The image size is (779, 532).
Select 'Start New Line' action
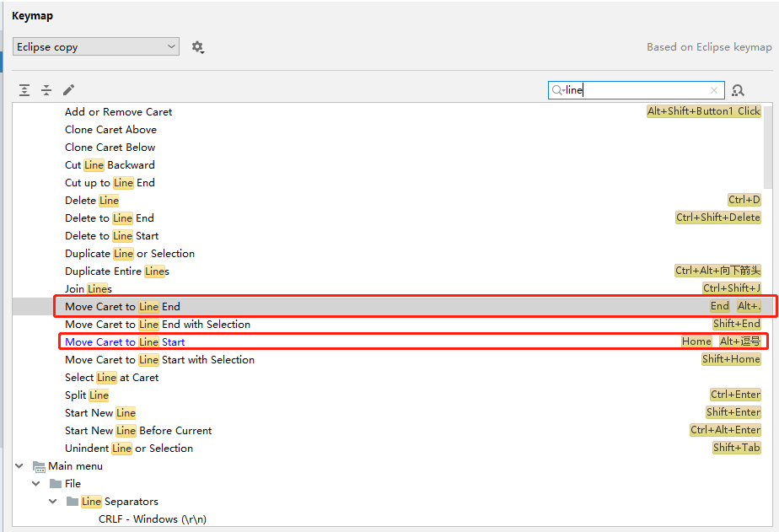click(x=100, y=413)
